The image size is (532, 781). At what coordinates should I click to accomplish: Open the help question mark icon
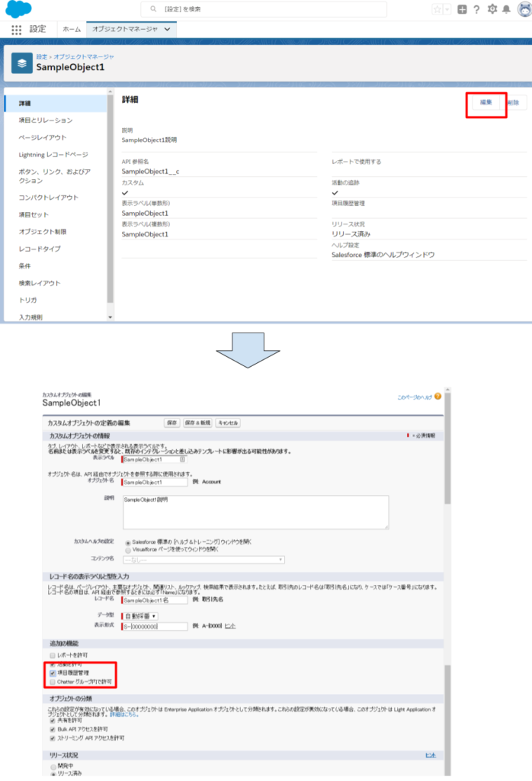click(476, 9)
